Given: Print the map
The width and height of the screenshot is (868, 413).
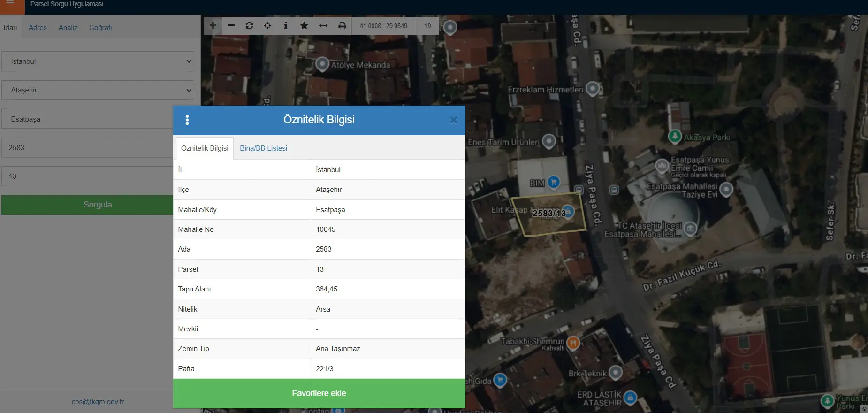Looking at the screenshot, I should 343,26.
